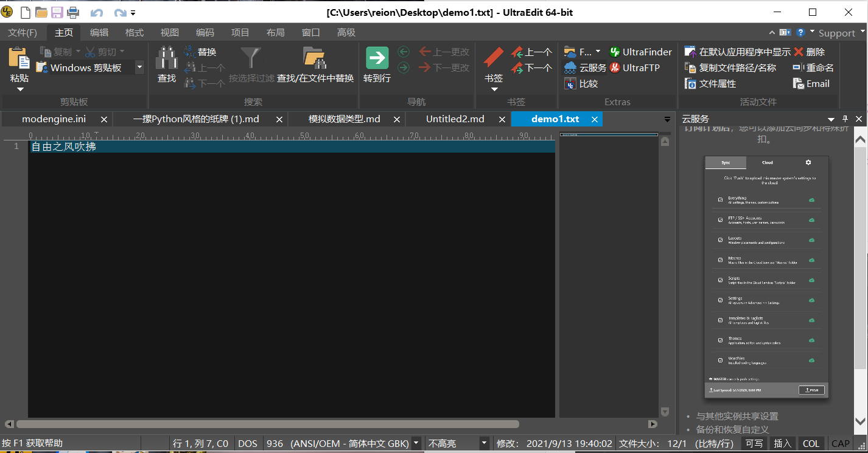Close the 云服务 side panel
The image size is (868, 453).
(x=859, y=119)
